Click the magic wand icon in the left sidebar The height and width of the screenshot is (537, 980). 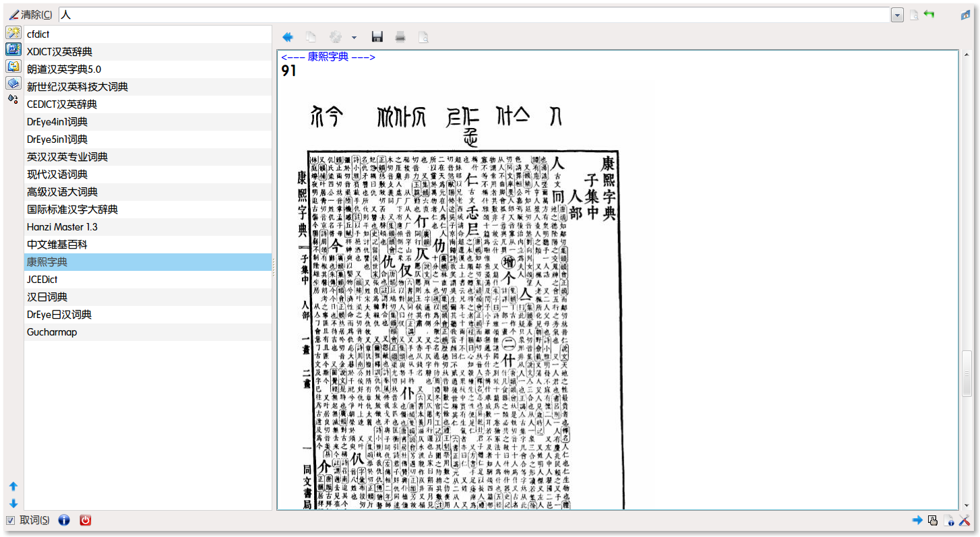[13, 32]
